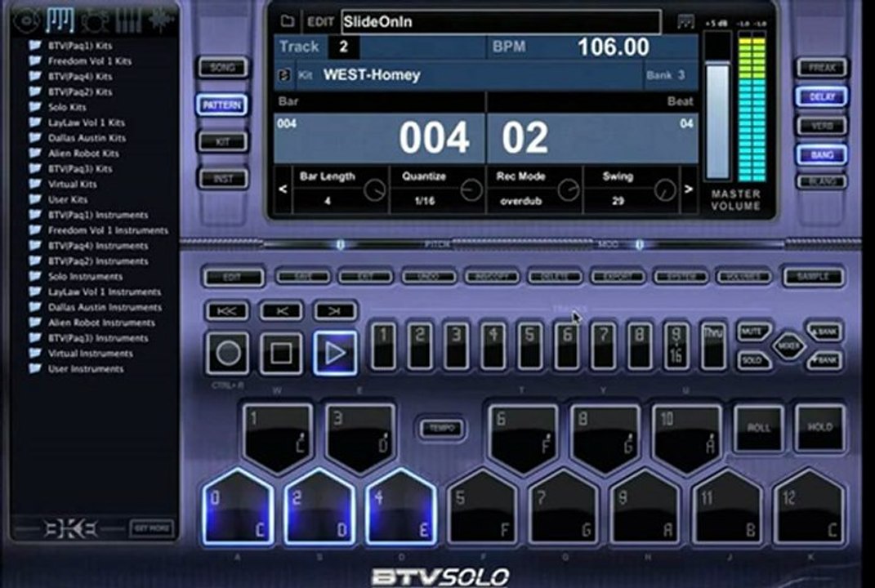The height and width of the screenshot is (588, 875).
Task: Enable the ROLL pad
Action: pos(758,428)
